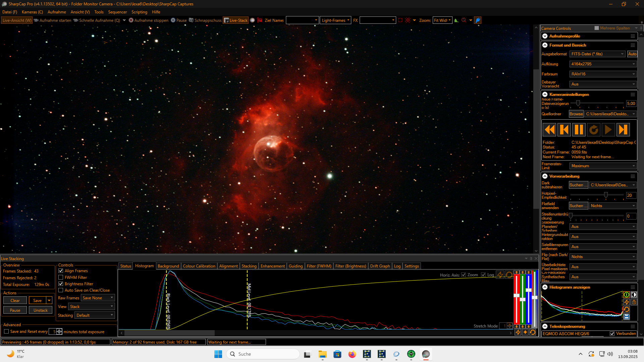Screen dimensions: 644x362
Task: Check Save and Reset every option
Action: (6, 331)
